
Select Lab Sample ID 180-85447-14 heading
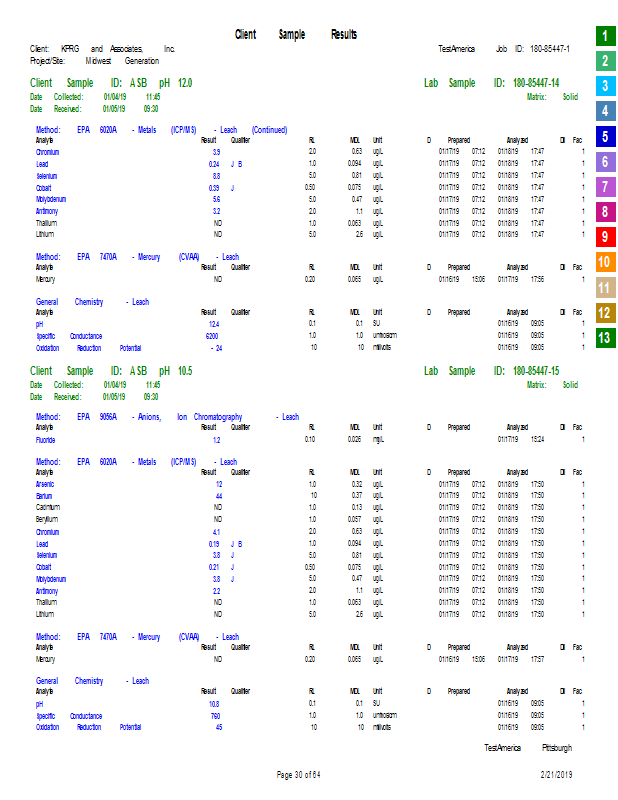pyautogui.click(x=491, y=83)
